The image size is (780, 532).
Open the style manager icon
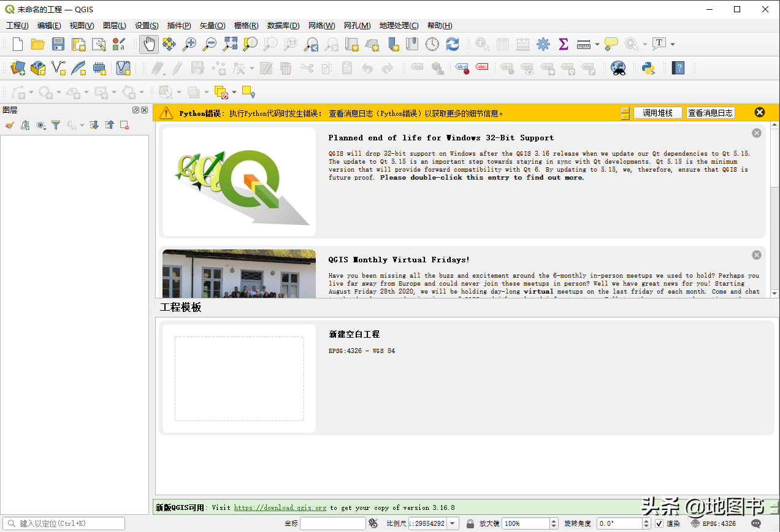[x=119, y=44]
